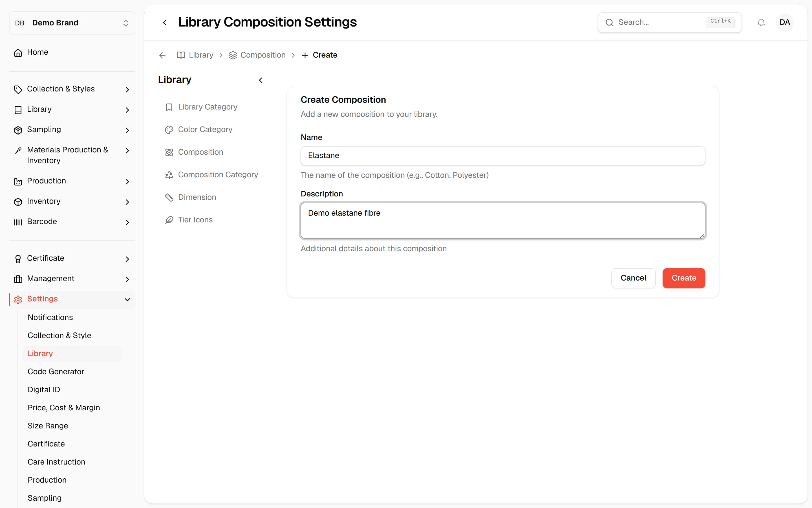812x508 pixels.
Task: Click the Barcode icon in the sidebar
Action: (18, 222)
